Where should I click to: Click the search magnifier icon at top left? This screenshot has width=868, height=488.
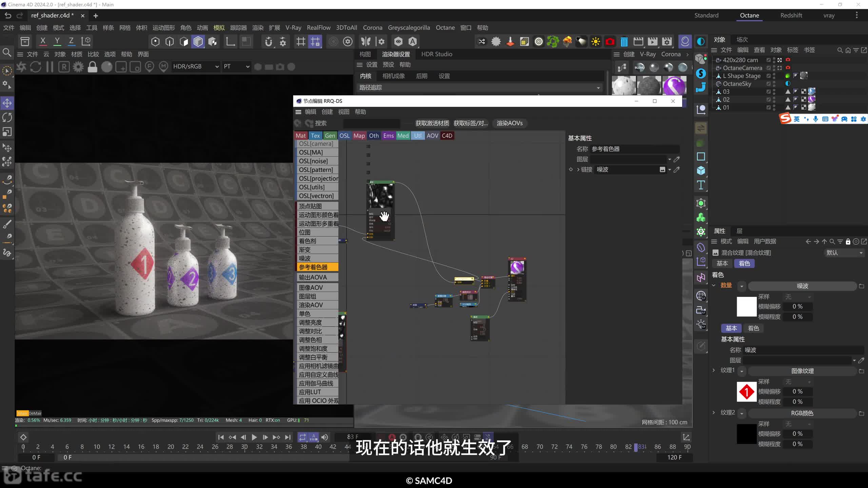click(7, 52)
